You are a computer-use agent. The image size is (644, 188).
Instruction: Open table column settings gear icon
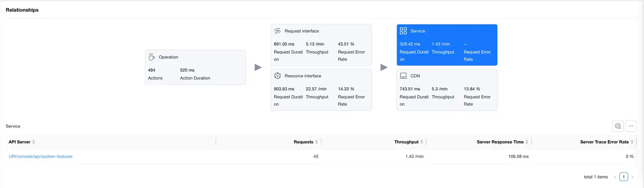[618, 126]
